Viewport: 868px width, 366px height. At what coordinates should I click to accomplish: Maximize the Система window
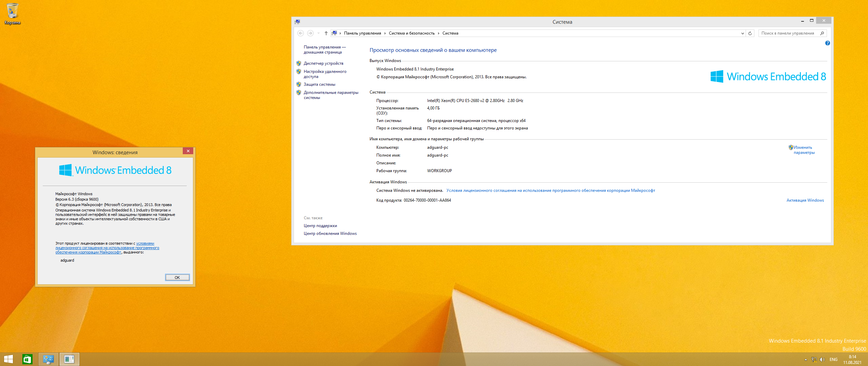tap(811, 21)
